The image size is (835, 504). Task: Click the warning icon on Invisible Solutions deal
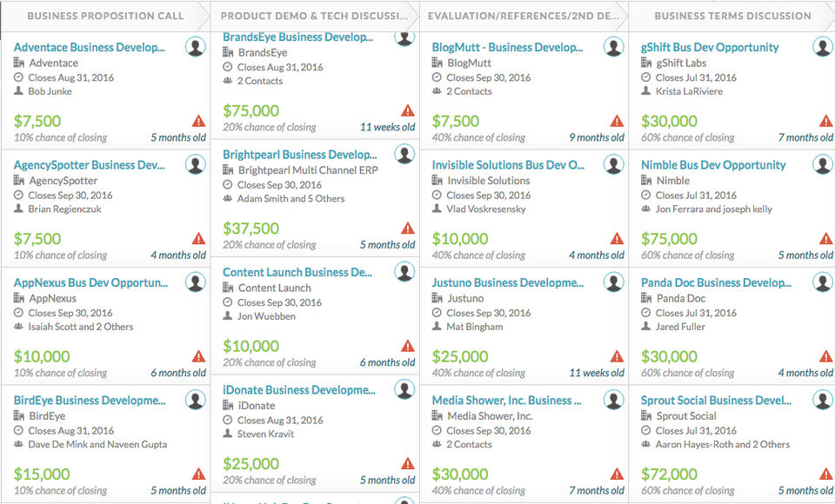tap(617, 239)
